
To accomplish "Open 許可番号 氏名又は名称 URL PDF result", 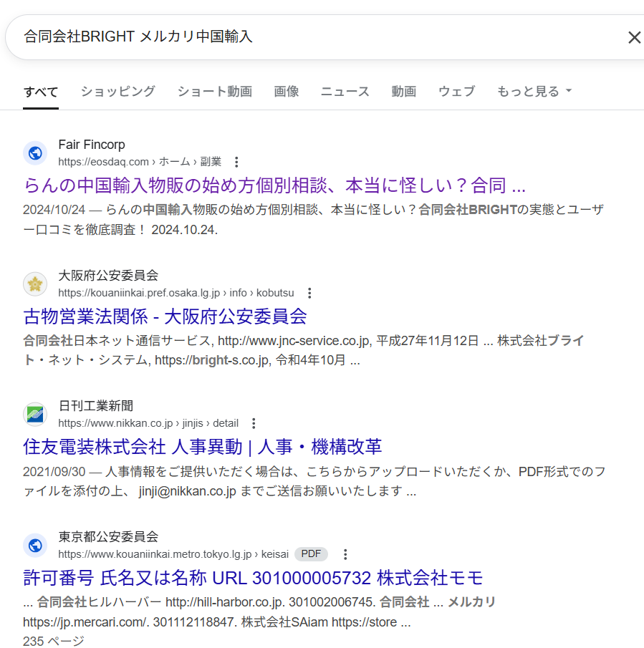I will point(253,578).
